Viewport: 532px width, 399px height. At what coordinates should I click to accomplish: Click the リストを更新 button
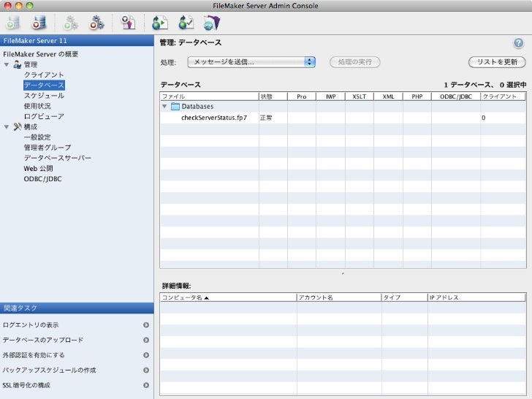496,62
